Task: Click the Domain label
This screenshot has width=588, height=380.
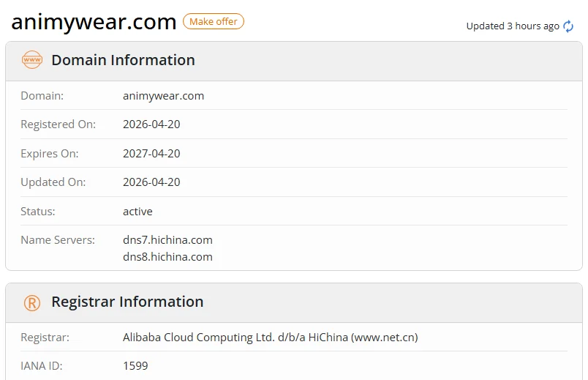Action: click(x=42, y=96)
